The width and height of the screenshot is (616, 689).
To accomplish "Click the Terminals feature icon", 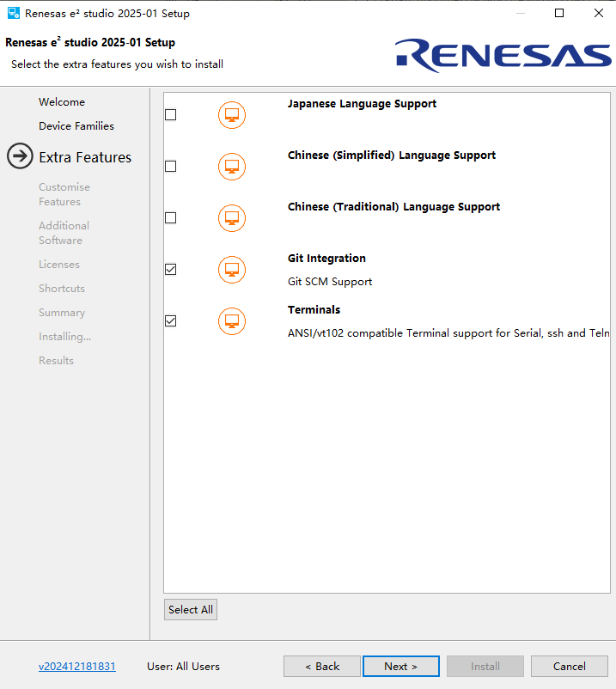I will click(232, 321).
